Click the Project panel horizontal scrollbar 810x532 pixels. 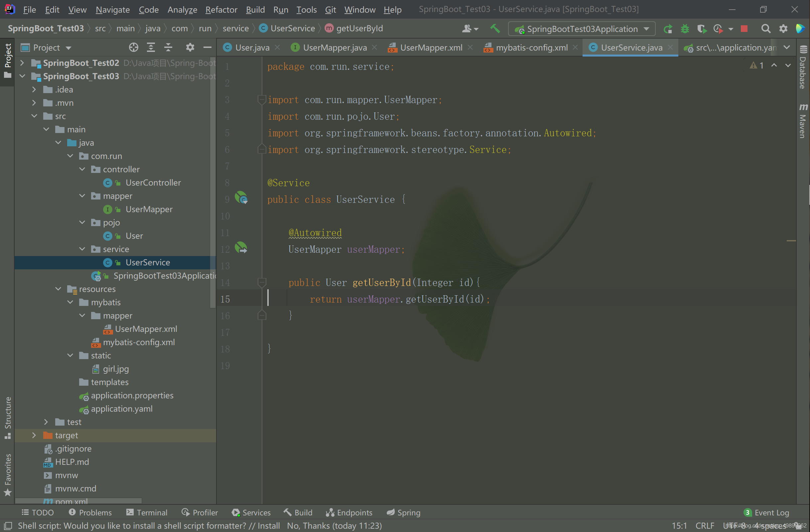coord(78,500)
